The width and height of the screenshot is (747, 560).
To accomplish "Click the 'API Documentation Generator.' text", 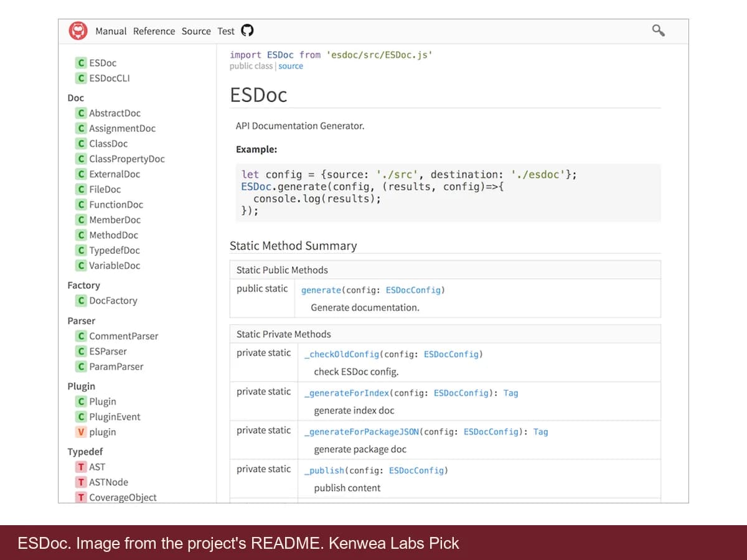I will pyautogui.click(x=300, y=126).
